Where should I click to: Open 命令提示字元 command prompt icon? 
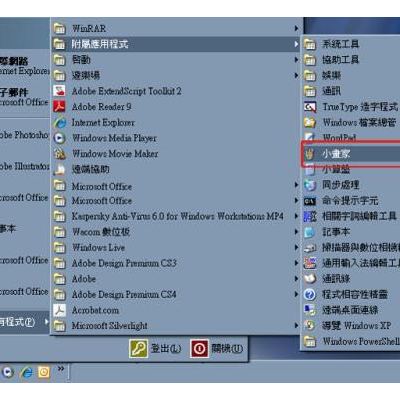(310, 201)
